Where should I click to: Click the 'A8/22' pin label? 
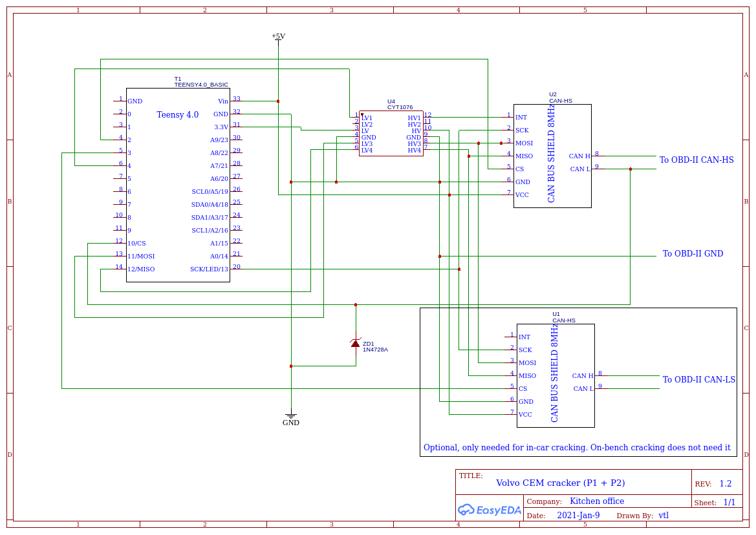pos(219,153)
